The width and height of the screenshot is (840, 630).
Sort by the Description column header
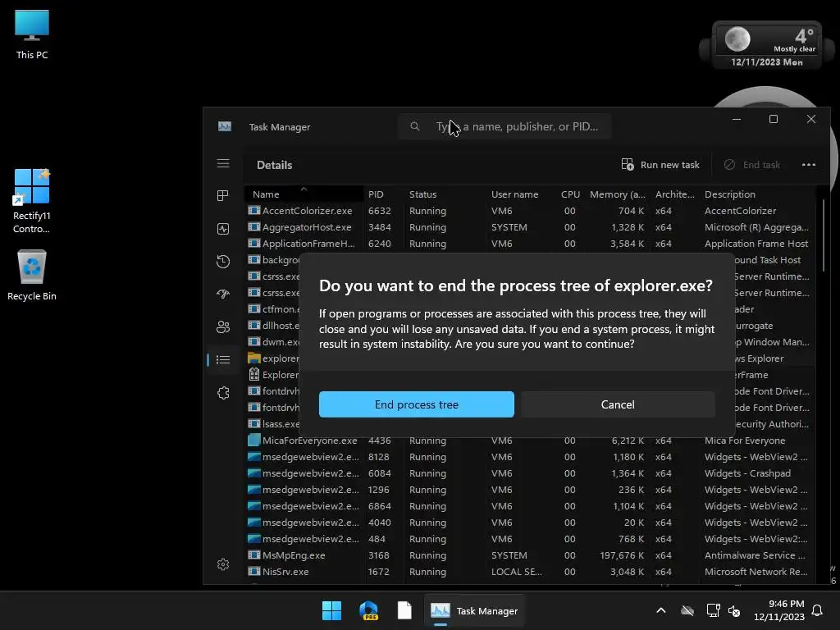point(757,194)
